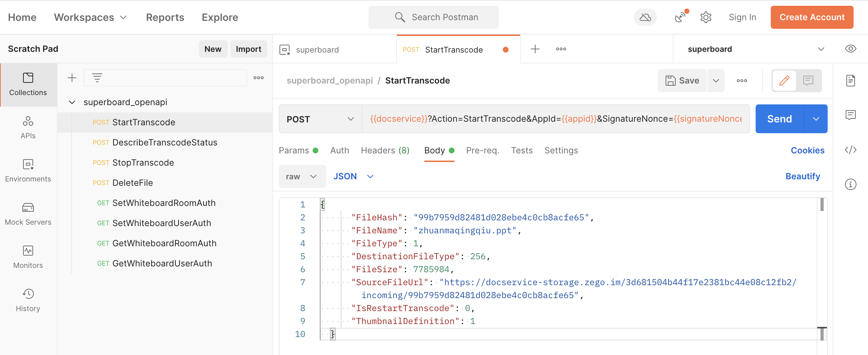This screenshot has width=868, height=355.
Task: Click the request URL input field
Action: 556,119
